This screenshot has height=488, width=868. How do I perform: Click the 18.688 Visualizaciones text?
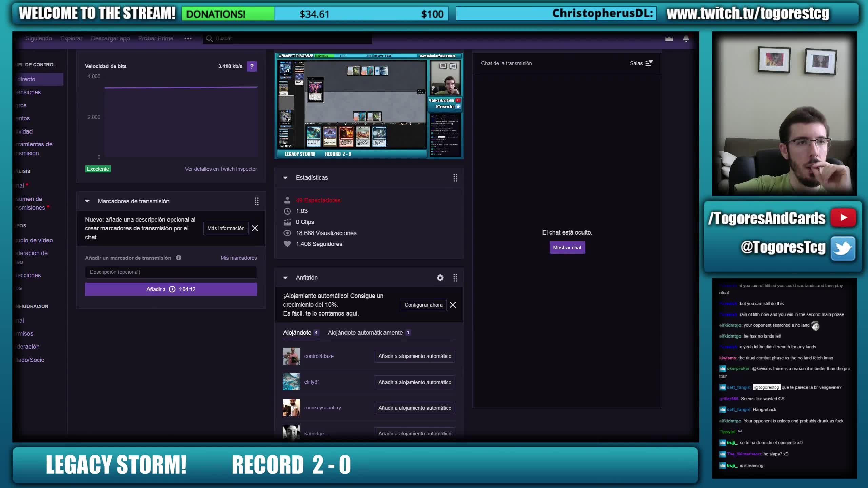(x=326, y=233)
